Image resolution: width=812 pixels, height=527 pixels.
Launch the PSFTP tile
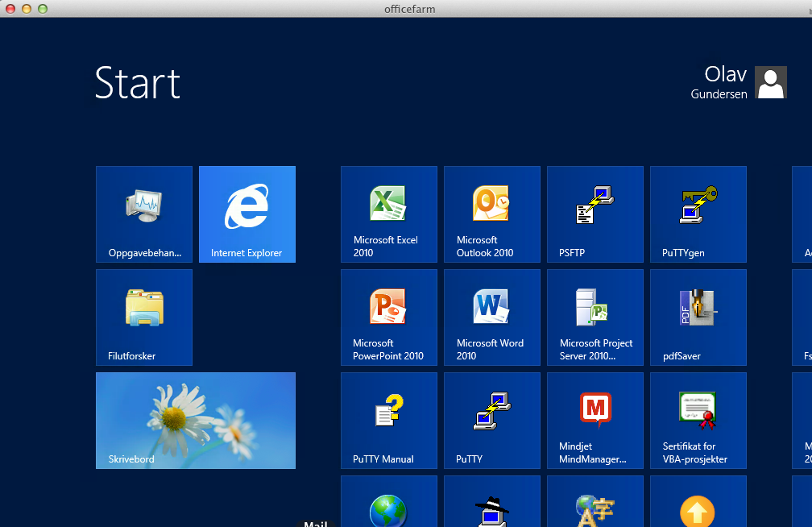click(x=595, y=214)
